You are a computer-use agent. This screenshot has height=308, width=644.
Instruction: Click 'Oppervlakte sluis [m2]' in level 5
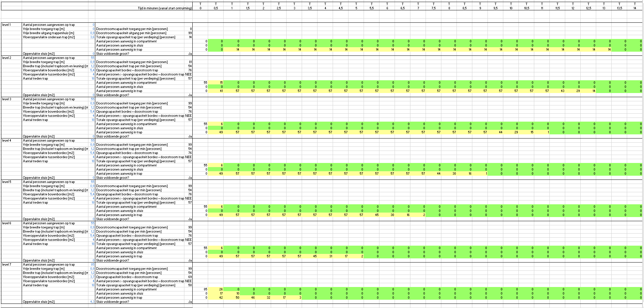click(x=39, y=219)
